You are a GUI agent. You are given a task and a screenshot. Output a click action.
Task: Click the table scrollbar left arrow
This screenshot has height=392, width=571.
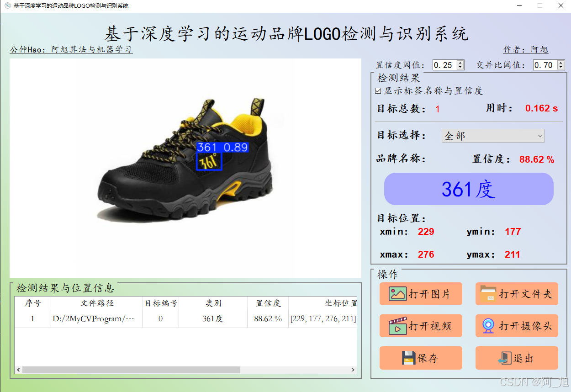[x=18, y=370]
